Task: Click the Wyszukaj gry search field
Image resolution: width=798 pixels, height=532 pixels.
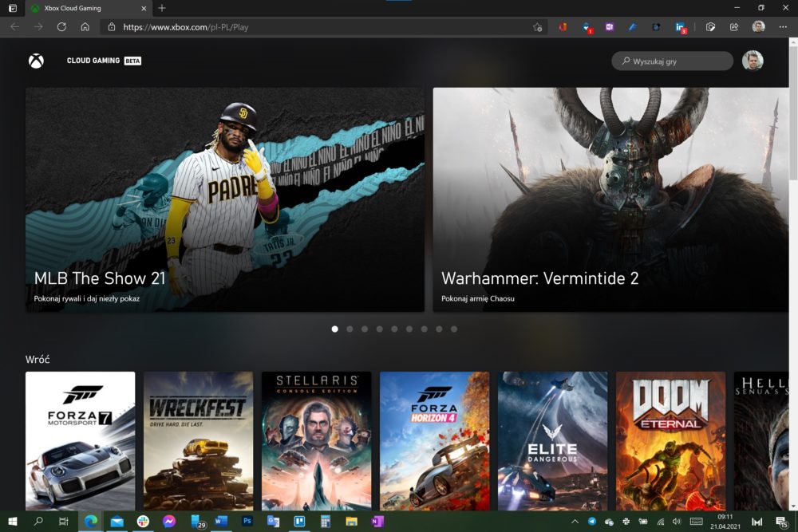Action: pos(672,61)
